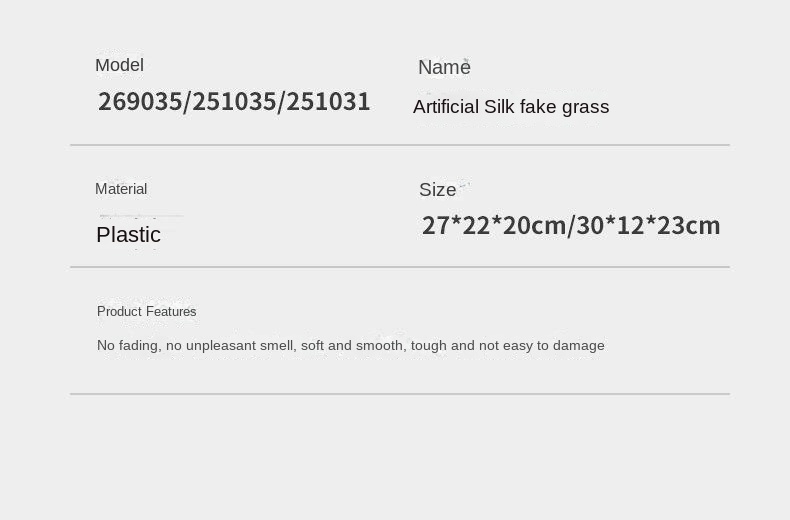The image size is (790, 520).
Task: Click the Size label
Action: click(437, 190)
